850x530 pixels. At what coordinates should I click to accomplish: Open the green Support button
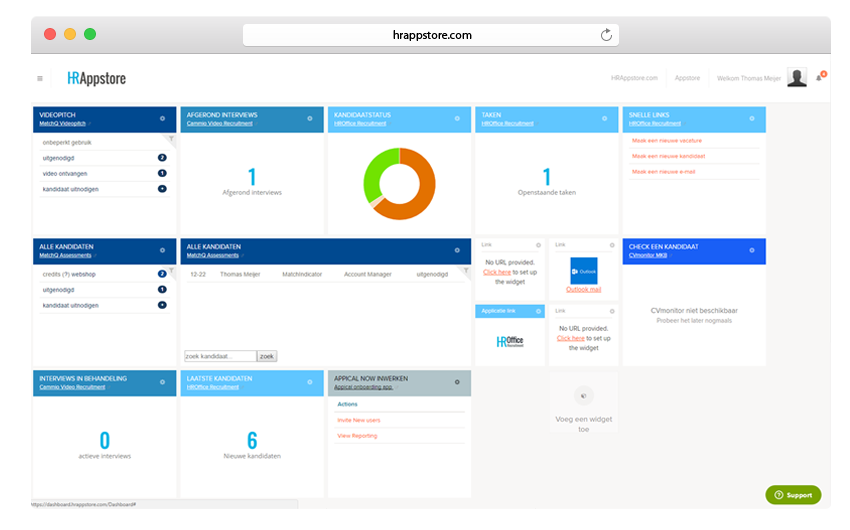[793, 495]
